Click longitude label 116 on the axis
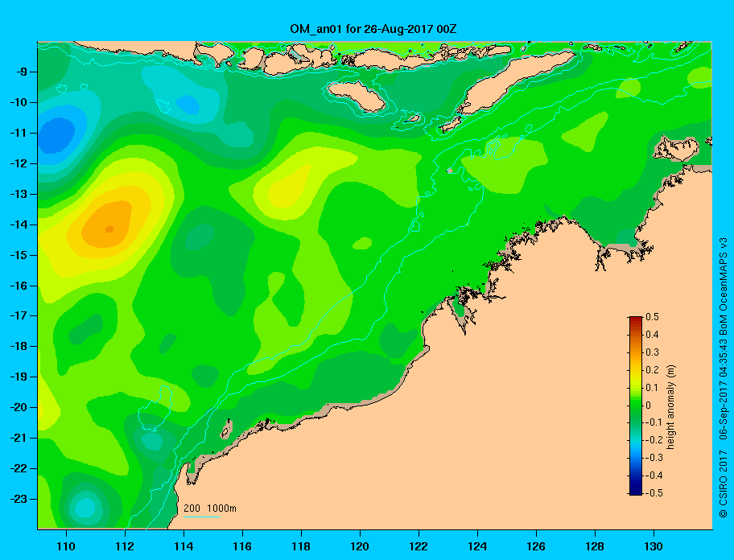734x560 pixels. (x=242, y=546)
